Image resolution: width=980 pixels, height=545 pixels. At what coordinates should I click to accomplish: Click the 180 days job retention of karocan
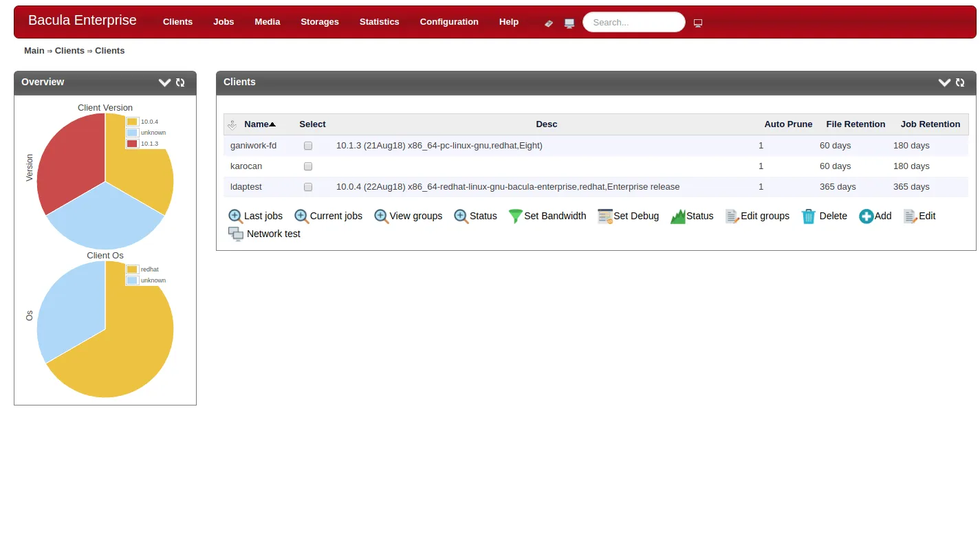tap(911, 166)
